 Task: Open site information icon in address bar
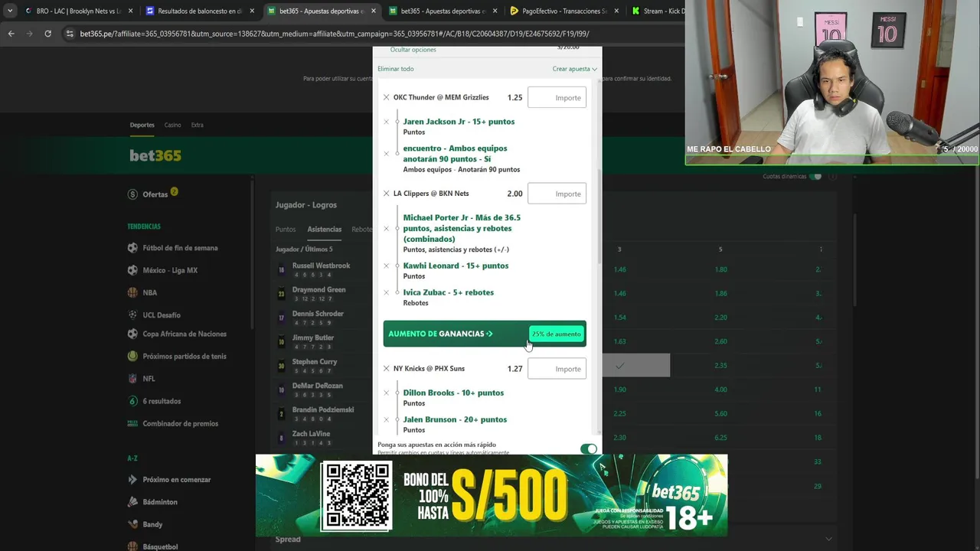click(70, 34)
